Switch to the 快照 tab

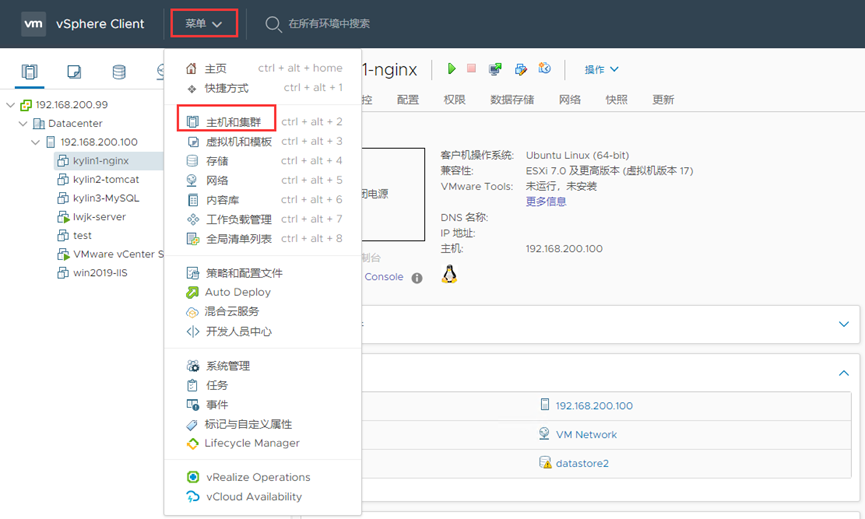(x=616, y=100)
